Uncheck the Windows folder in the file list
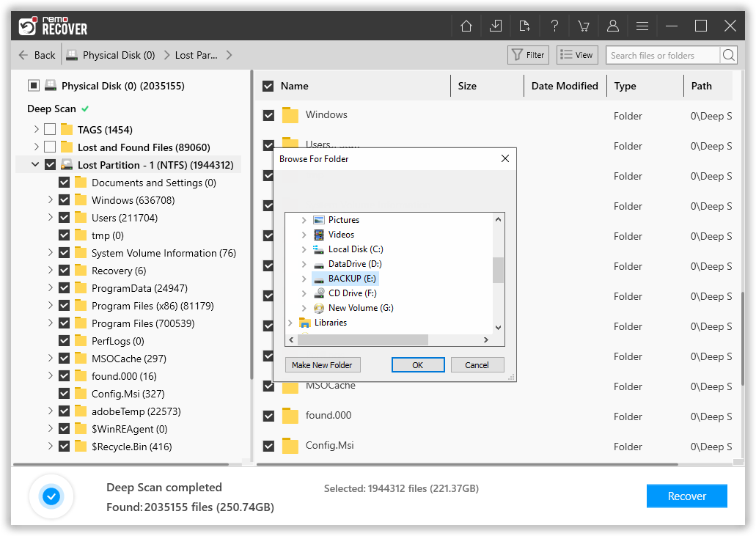This screenshot has height=536, width=756. (268, 114)
